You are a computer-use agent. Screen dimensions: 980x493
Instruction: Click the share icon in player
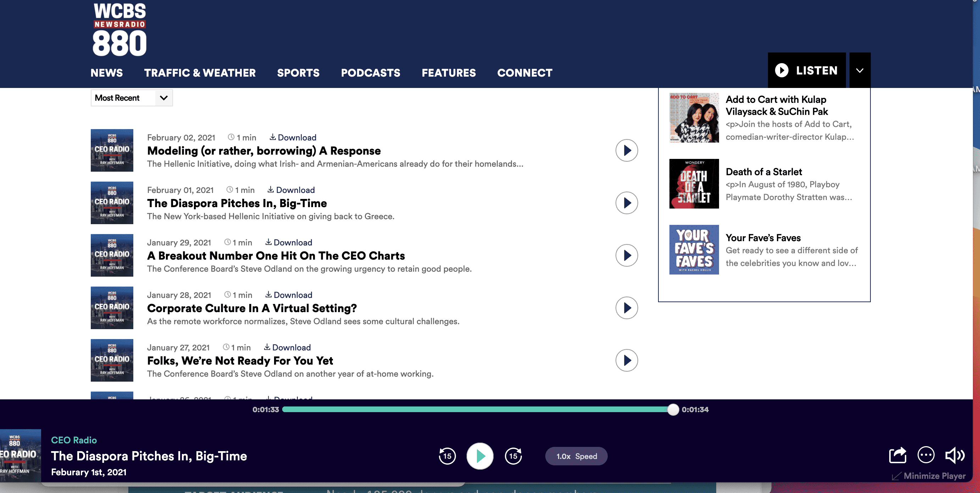tap(897, 455)
